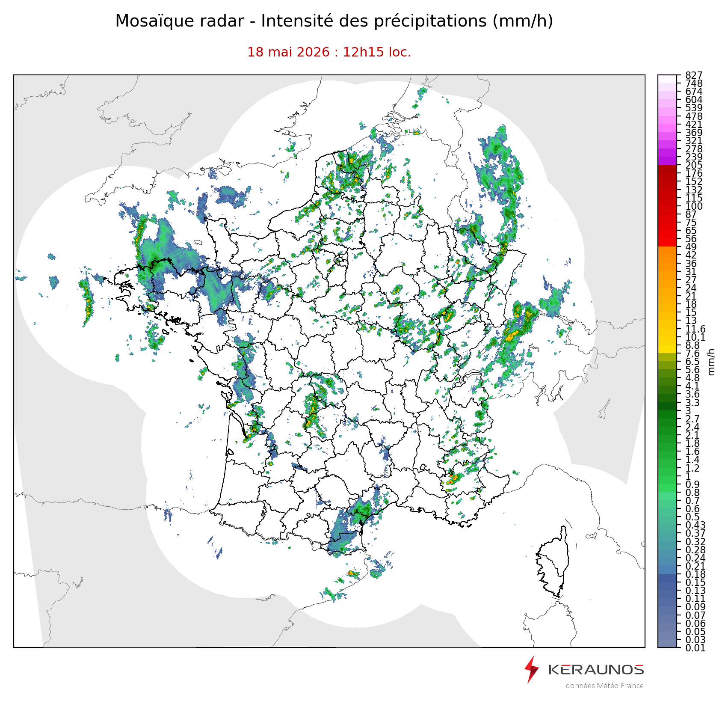Click the KERAUNOS brand name text
This screenshot has width=728, height=701.
[596, 669]
